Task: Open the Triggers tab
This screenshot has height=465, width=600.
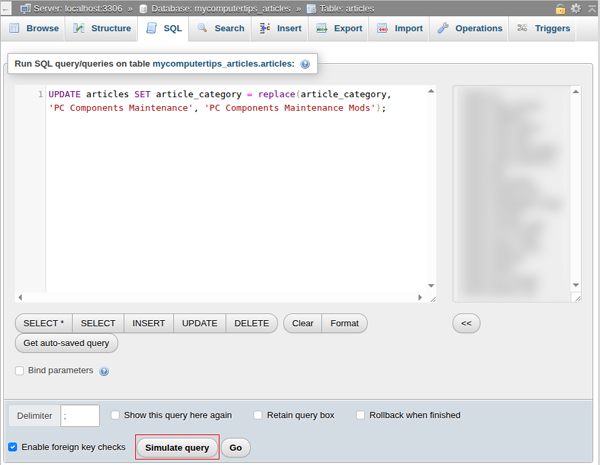Action: point(543,28)
